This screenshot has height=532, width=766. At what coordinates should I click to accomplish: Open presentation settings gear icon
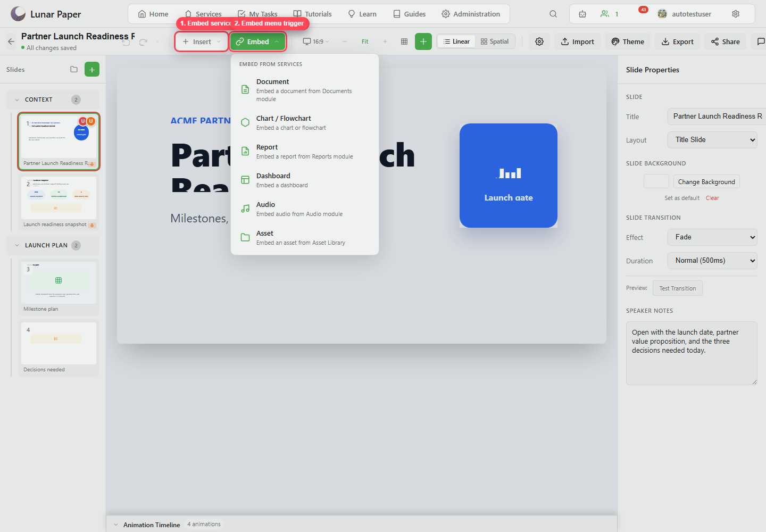[x=539, y=41]
